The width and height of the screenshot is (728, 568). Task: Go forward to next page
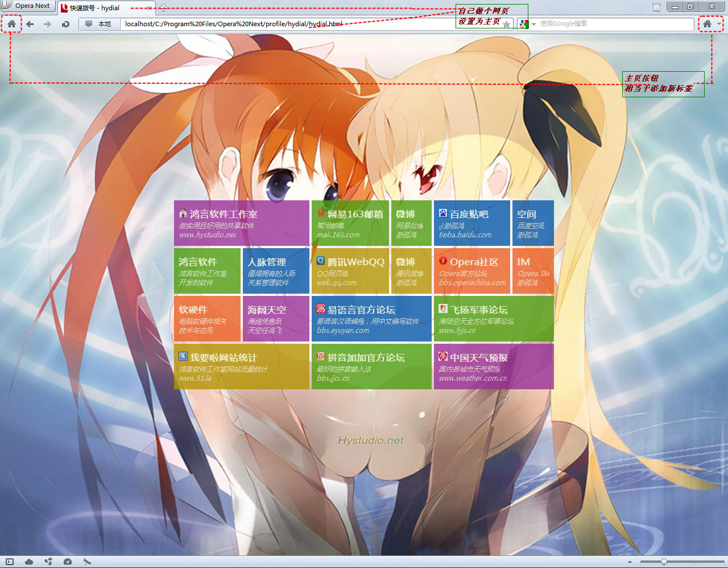pyautogui.click(x=48, y=24)
